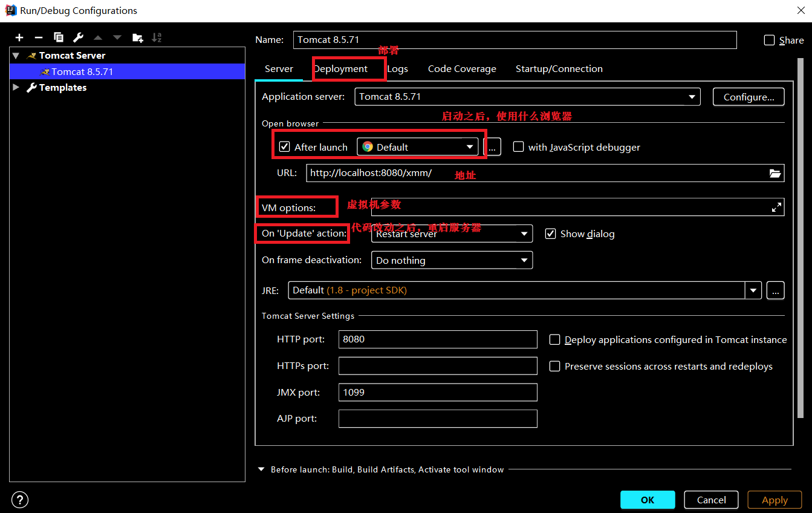
Task: Click the VM options input field
Action: [577, 207]
